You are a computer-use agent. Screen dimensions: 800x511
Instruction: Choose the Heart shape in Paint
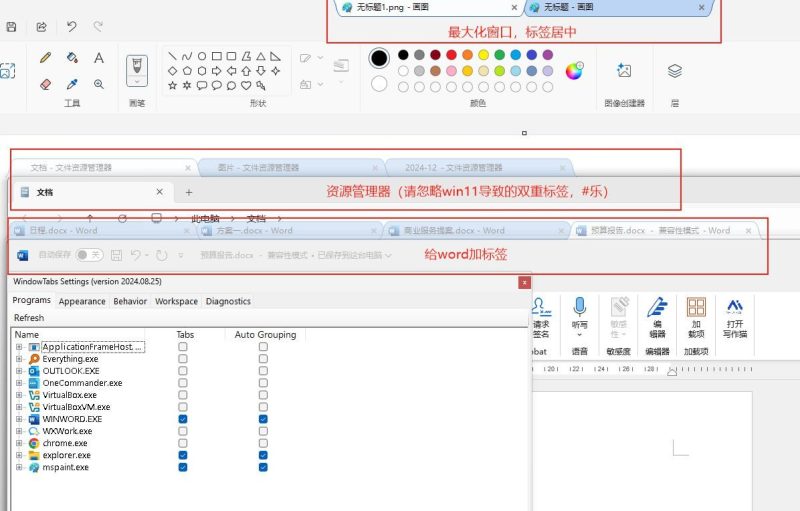(246, 85)
